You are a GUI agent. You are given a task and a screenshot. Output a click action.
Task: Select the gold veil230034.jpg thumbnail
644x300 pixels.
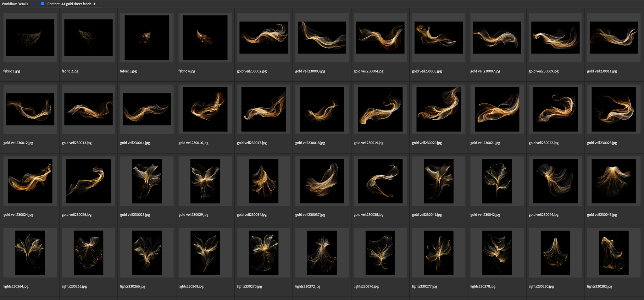[264, 181]
